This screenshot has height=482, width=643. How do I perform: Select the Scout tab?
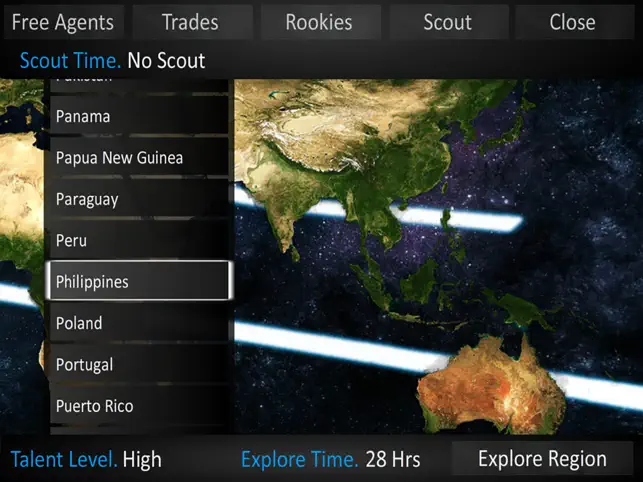449,22
